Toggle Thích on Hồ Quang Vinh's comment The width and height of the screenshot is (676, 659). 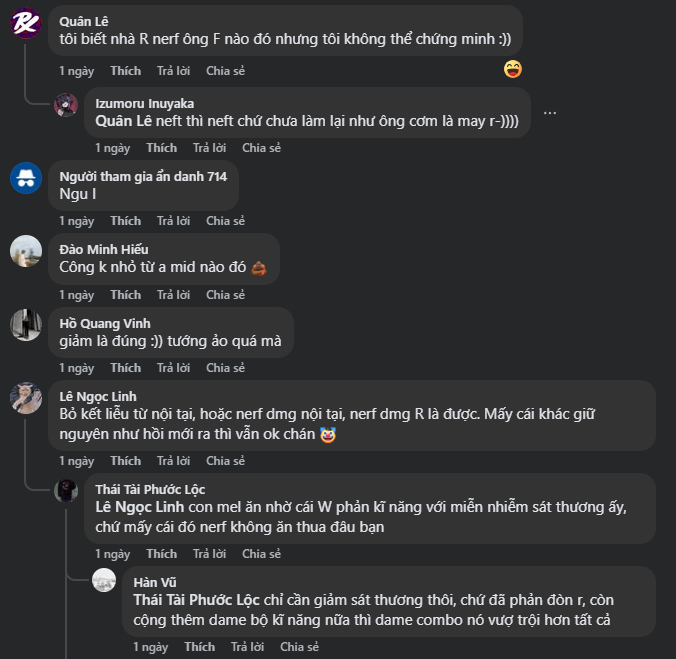tap(125, 368)
